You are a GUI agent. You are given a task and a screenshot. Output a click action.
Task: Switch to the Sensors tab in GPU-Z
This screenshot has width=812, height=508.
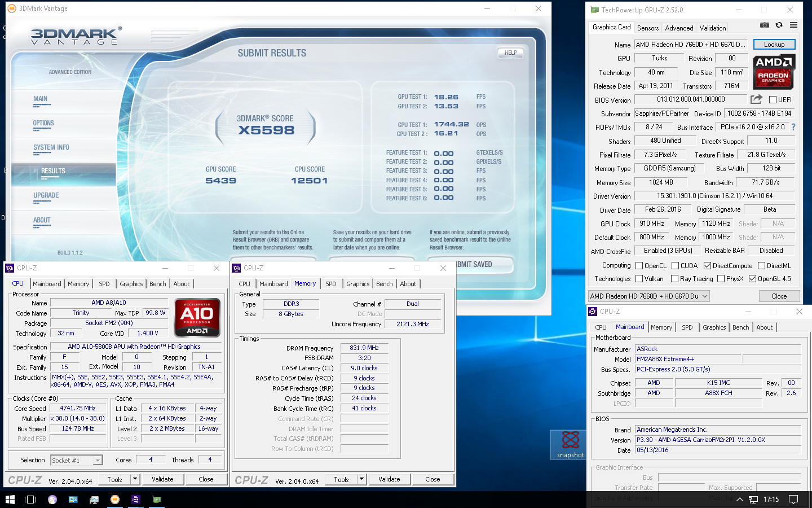coord(648,28)
